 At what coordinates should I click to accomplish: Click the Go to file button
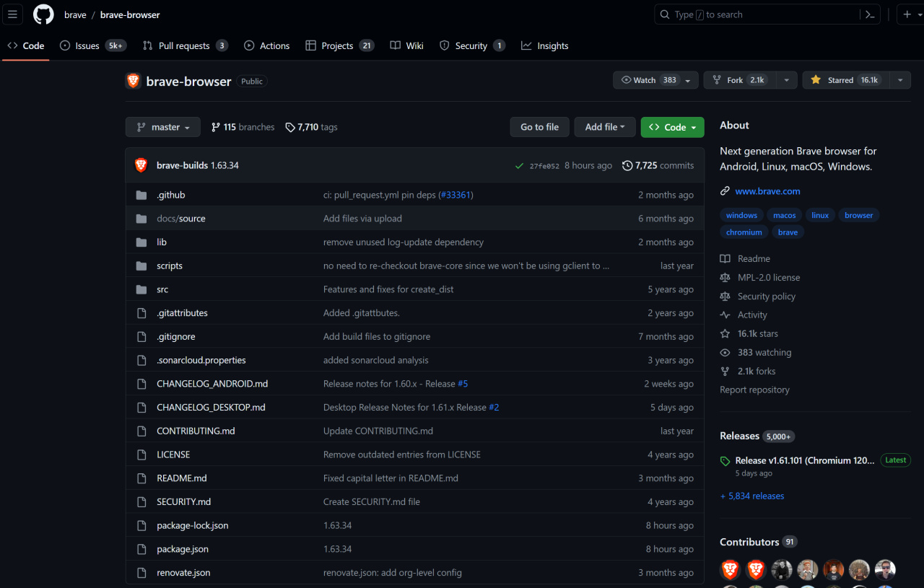pyautogui.click(x=539, y=127)
